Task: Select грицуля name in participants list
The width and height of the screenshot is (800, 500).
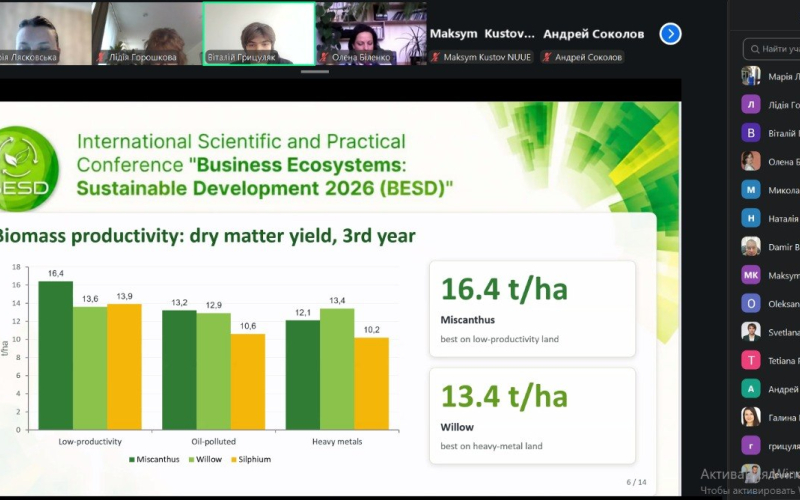Action: (x=784, y=446)
